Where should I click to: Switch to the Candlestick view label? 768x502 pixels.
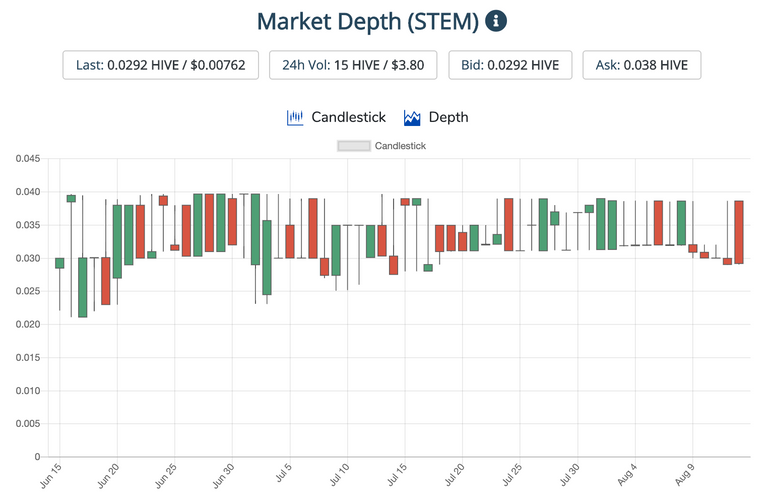348,117
